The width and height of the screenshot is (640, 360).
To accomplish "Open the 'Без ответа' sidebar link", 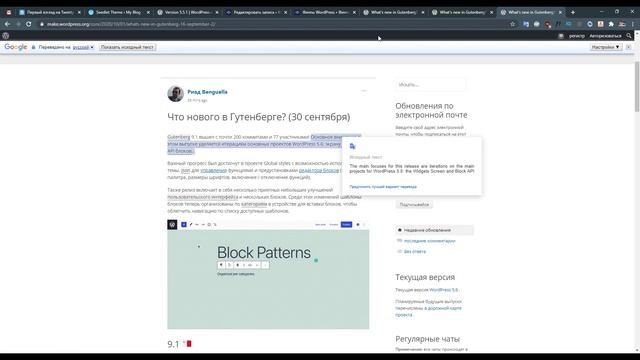I will tap(415, 251).
